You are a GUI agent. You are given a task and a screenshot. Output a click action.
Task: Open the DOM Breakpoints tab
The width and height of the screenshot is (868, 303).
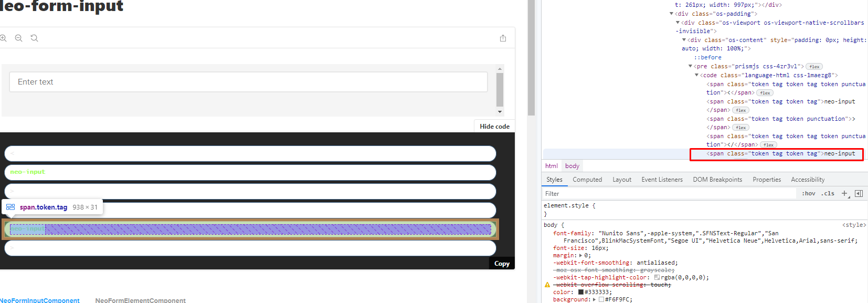pyautogui.click(x=717, y=180)
